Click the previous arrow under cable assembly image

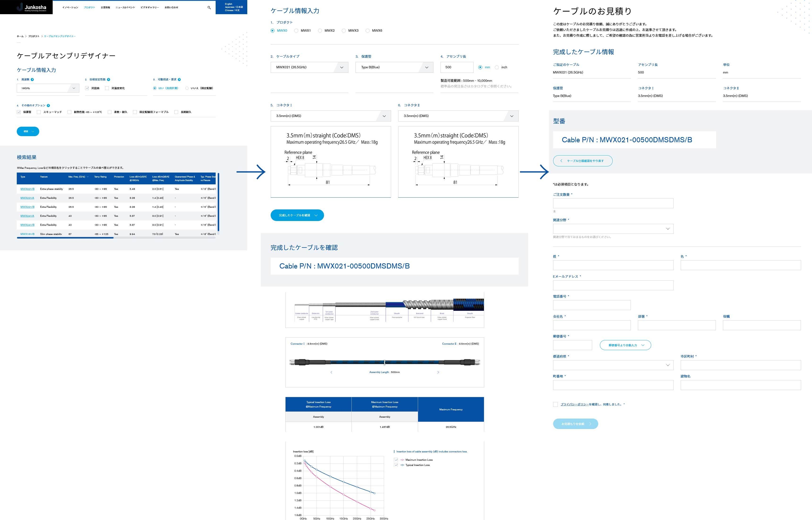click(331, 372)
